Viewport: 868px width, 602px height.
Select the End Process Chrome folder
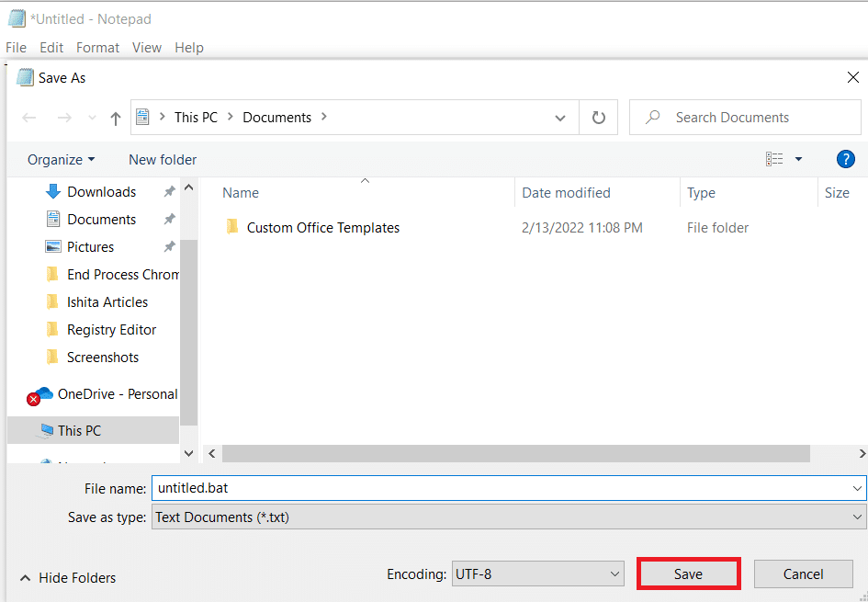(111, 275)
